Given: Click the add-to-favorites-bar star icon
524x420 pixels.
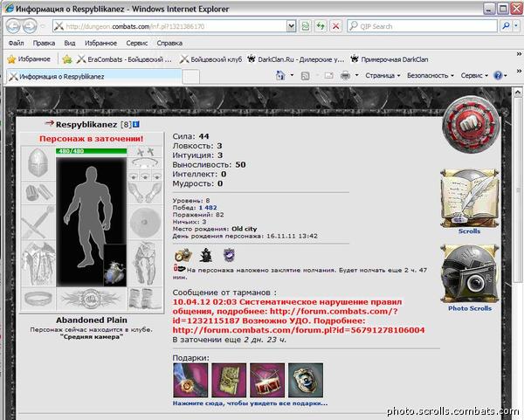Looking at the screenshot, I should pos(67,59).
